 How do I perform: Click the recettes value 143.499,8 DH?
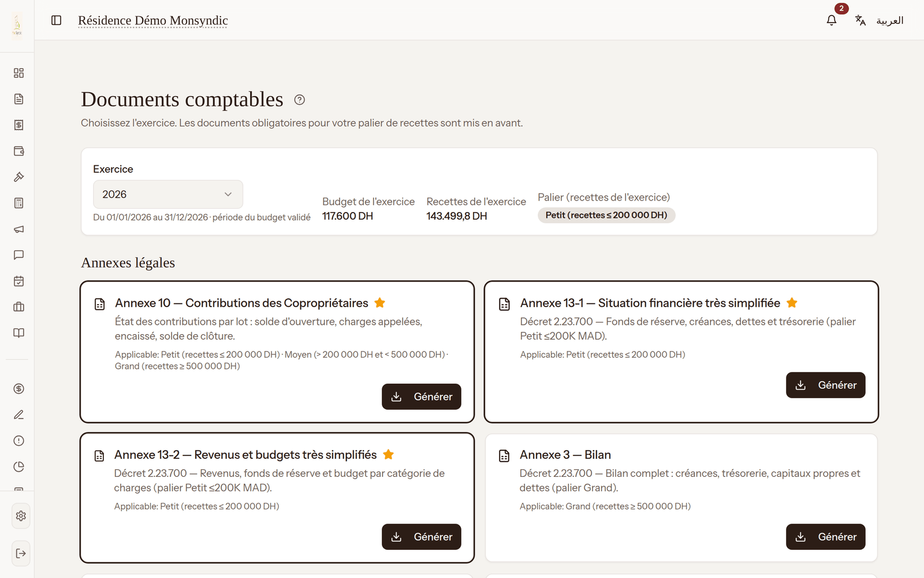point(457,216)
